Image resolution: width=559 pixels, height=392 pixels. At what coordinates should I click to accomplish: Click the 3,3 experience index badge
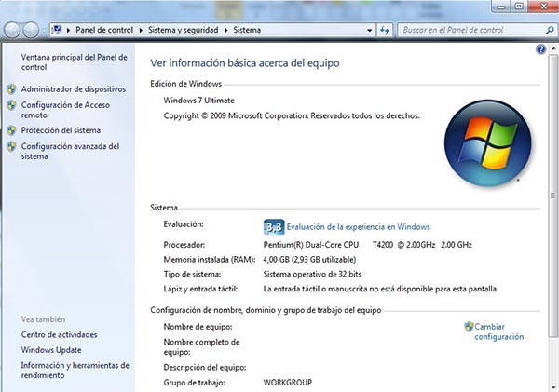(x=274, y=227)
